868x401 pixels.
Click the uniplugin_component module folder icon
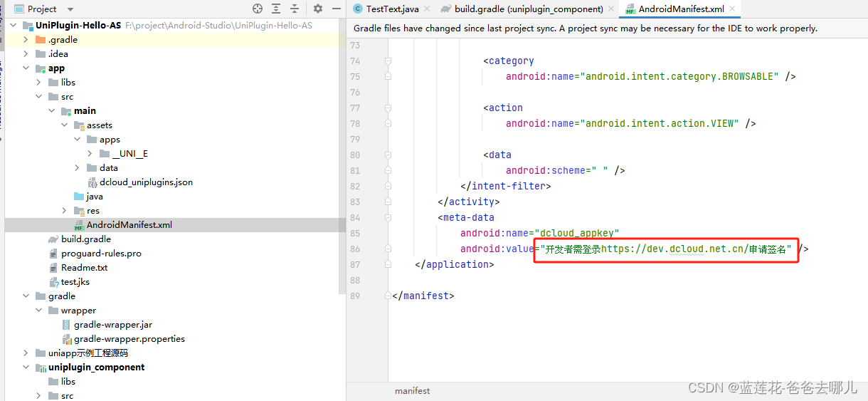(x=41, y=368)
